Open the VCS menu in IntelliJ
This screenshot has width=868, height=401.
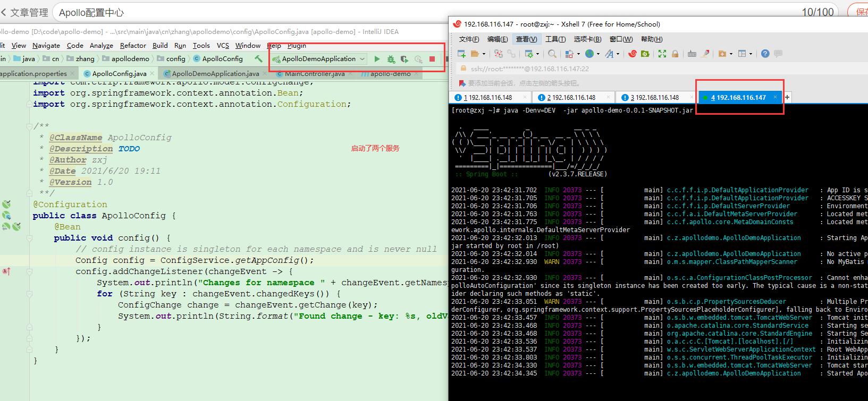(x=223, y=46)
